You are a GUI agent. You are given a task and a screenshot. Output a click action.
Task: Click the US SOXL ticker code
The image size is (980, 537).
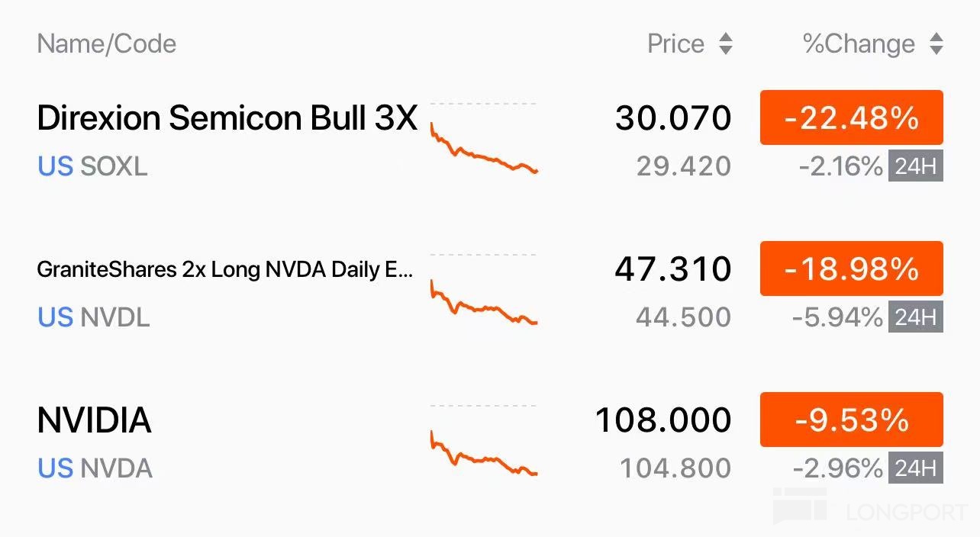(92, 166)
